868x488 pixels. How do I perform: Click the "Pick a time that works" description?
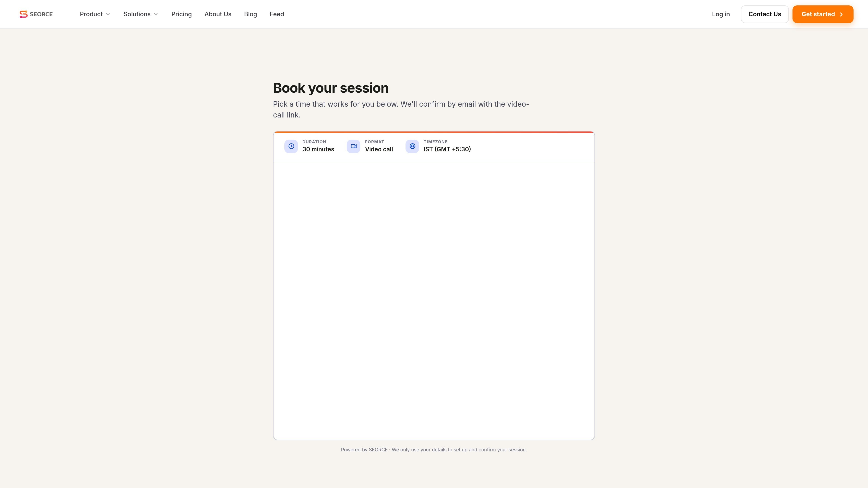(x=401, y=109)
